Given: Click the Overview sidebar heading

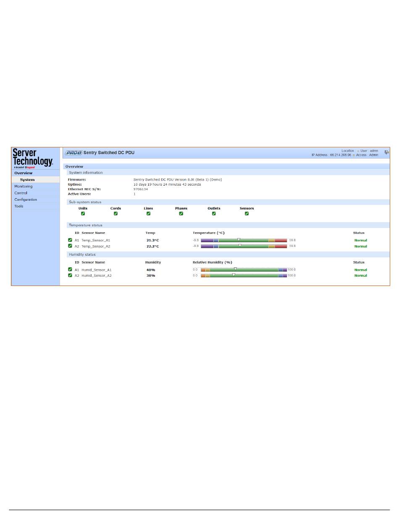Looking at the screenshot, I should (24, 173).
